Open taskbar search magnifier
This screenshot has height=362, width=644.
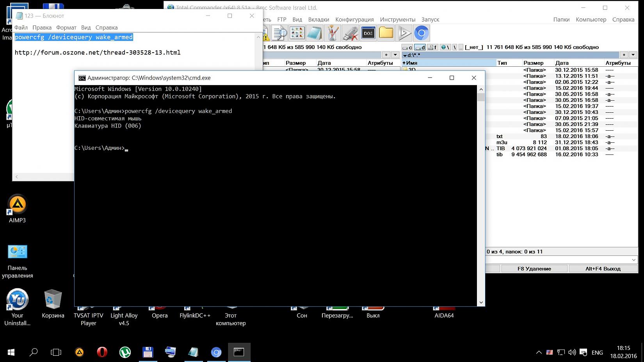(34, 352)
